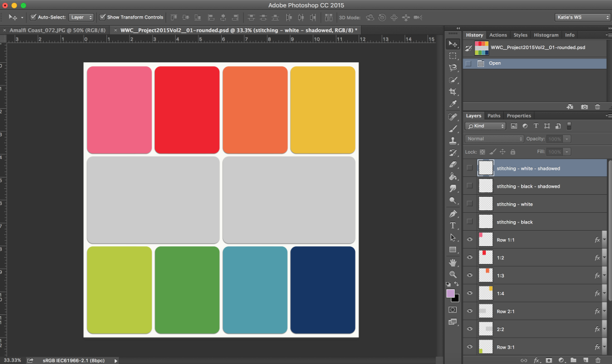Screen dimensions: 612x364
Task: Choose the Brush tool
Action: click(x=453, y=128)
